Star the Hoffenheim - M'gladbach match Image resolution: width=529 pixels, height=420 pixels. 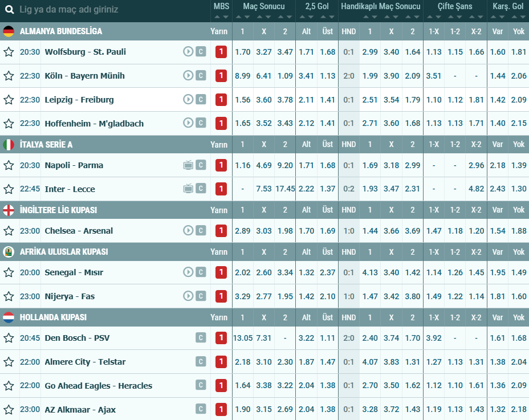coord(9,124)
